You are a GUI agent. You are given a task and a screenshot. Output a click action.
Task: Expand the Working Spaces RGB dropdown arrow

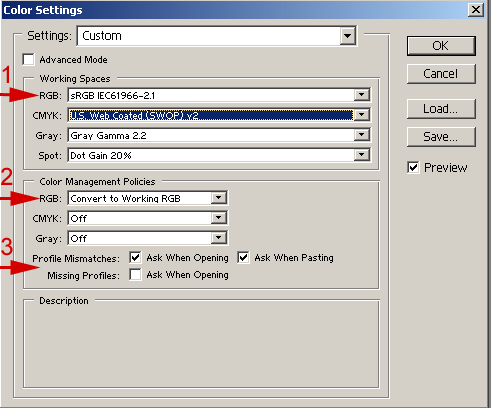click(x=362, y=95)
